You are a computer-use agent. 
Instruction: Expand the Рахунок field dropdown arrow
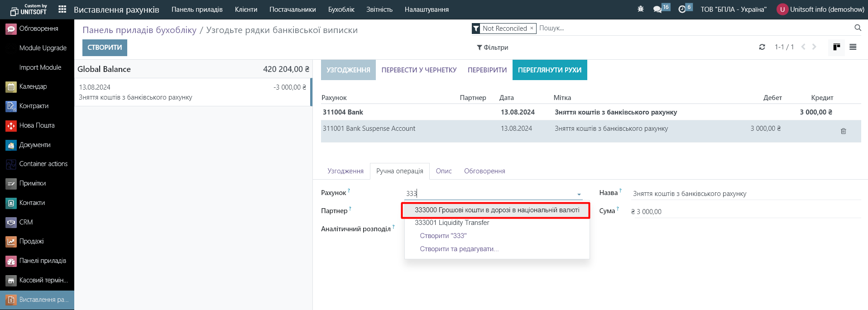tap(579, 194)
